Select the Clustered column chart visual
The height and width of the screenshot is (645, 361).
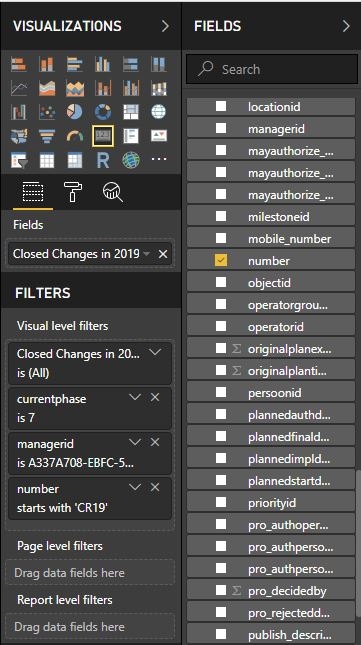102,64
